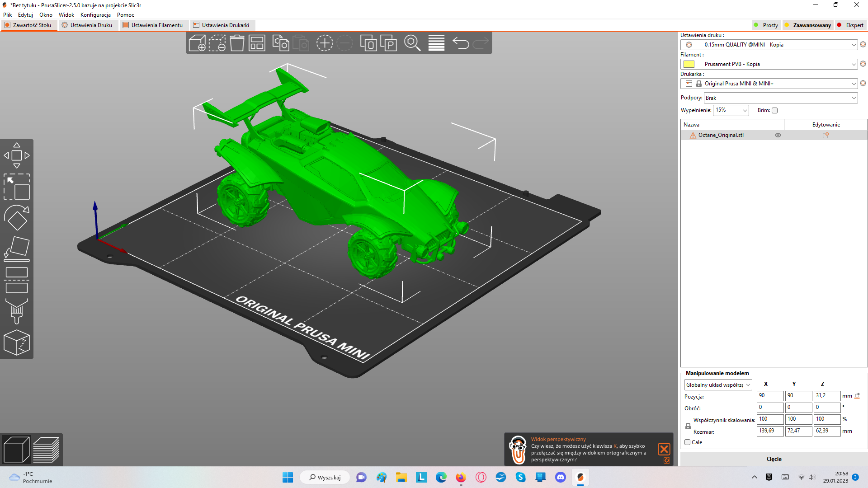This screenshot has height=488, width=868.
Task: Switch to Ustawienia Druku tab
Action: (x=87, y=25)
